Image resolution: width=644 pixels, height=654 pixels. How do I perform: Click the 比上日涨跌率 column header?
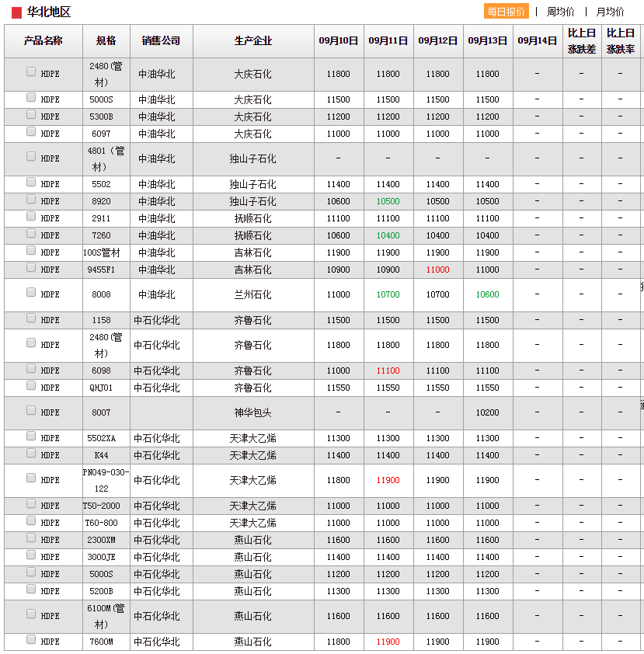[x=621, y=41]
